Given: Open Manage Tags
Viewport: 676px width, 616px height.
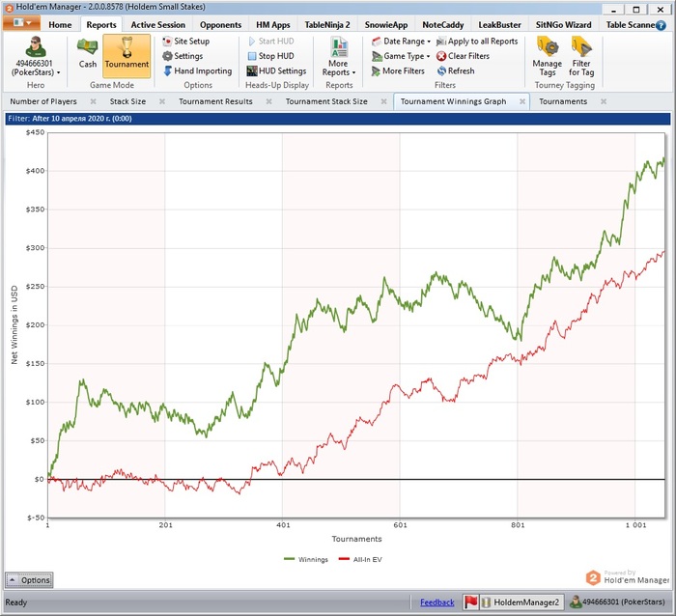Looking at the screenshot, I should tap(548, 57).
